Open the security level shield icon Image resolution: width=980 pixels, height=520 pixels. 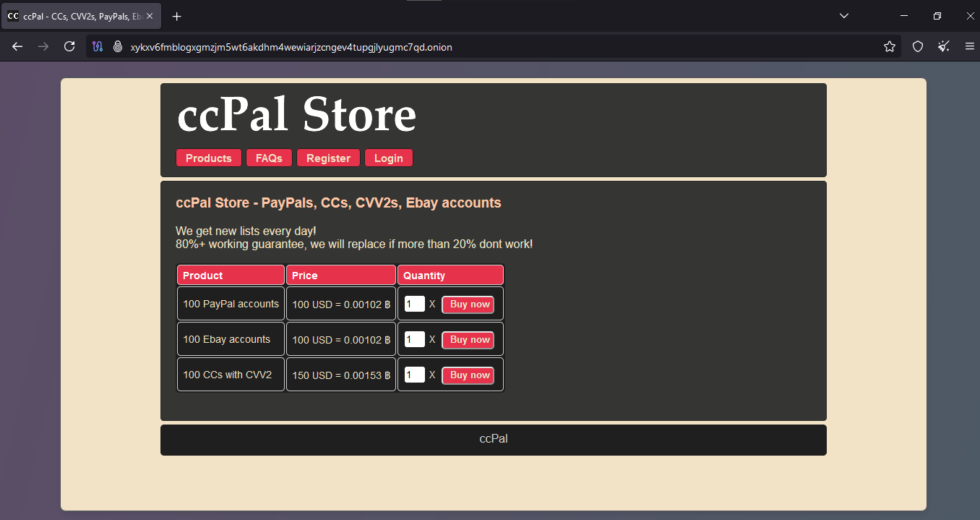click(x=918, y=46)
